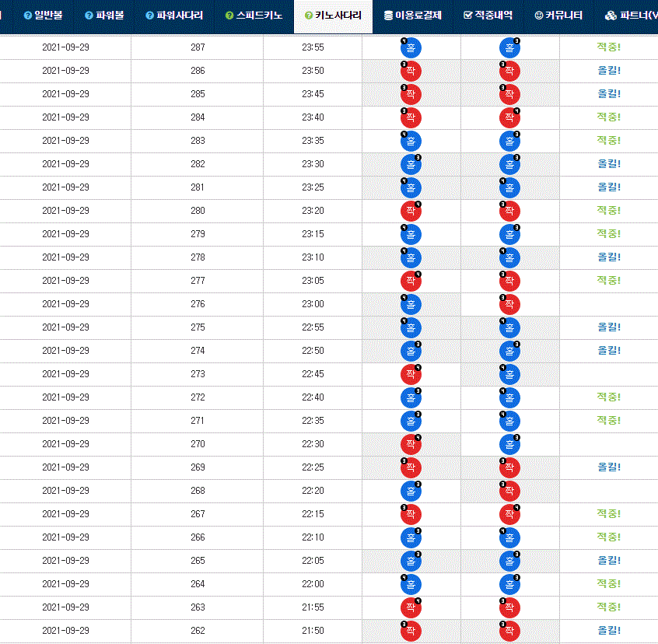The width and height of the screenshot is (658, 644).
Task: Click round number 287 cell
Action: pyautogui.click(x=198, y=47)
